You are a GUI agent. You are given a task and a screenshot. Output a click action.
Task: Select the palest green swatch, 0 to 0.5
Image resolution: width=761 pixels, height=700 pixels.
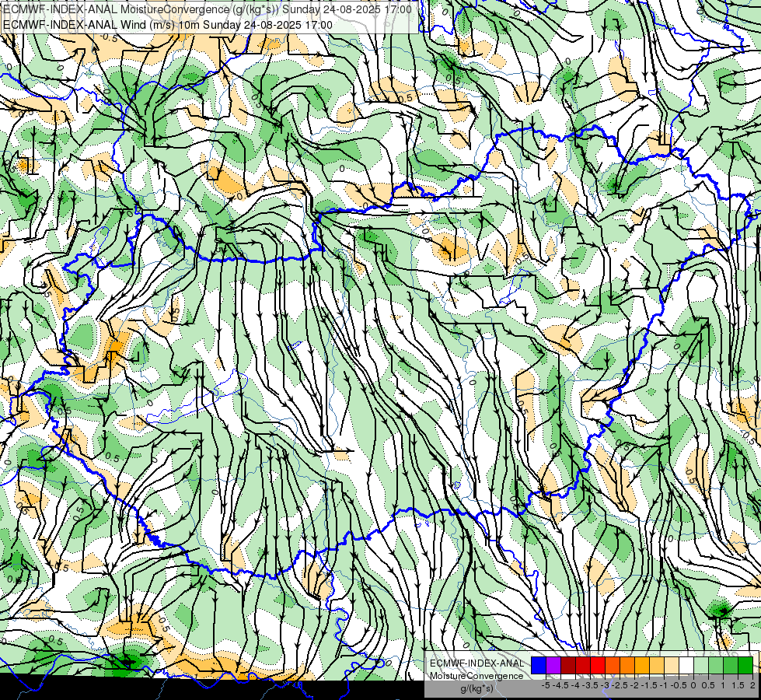(701, 666)
